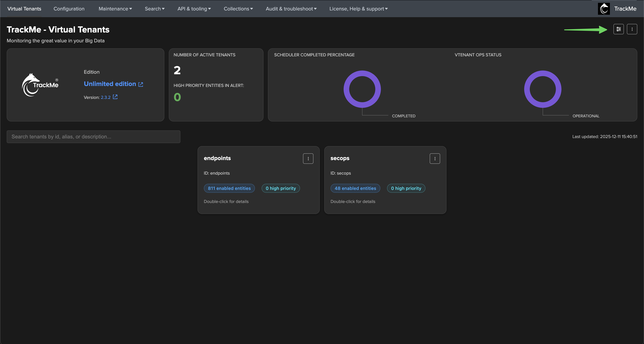Screen dimensions: 644x344
Task: Expand the API & tooling dropdown
Action: coord(194,9)
